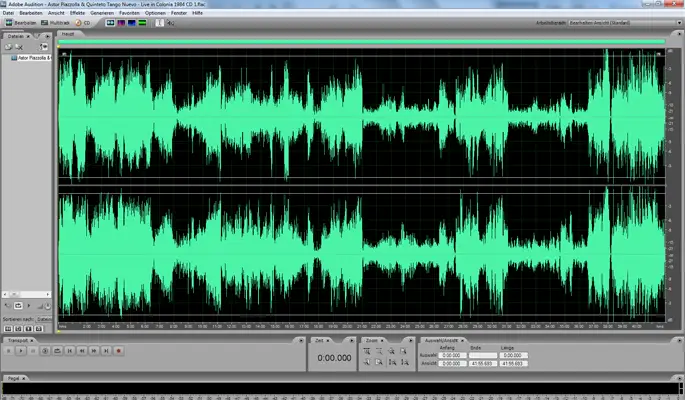Select the scrub tool beside the cursor tool

point(170,23)
